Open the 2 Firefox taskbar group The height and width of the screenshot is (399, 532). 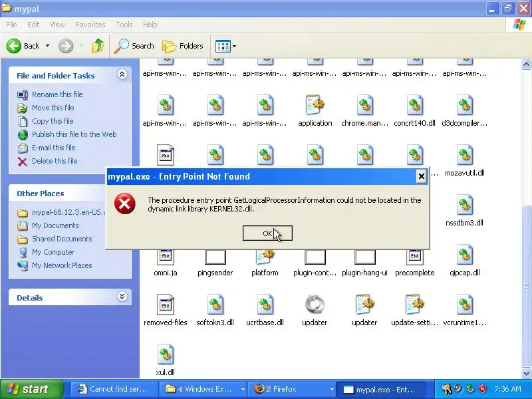(292, 389)
